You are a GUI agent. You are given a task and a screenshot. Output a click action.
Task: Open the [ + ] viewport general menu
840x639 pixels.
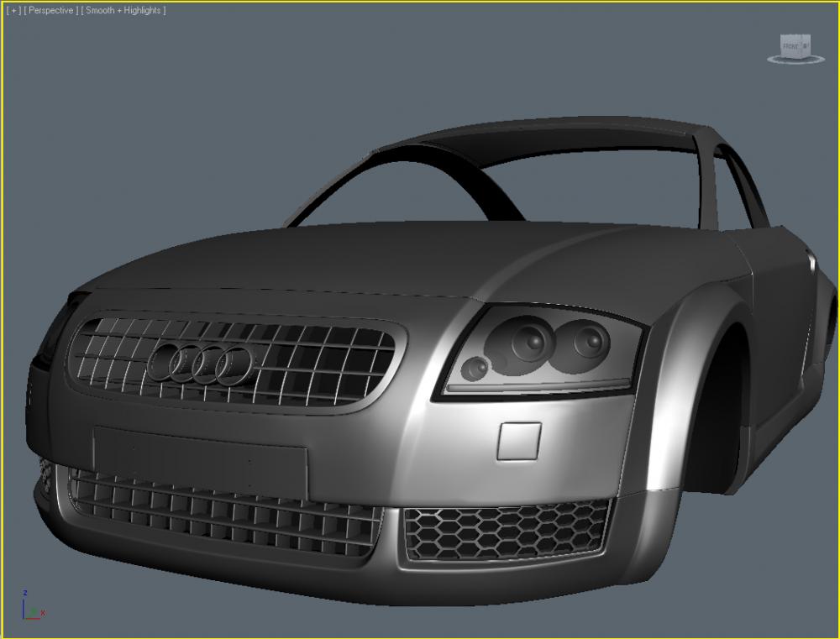pyautogui.click(x=14, y=10)
